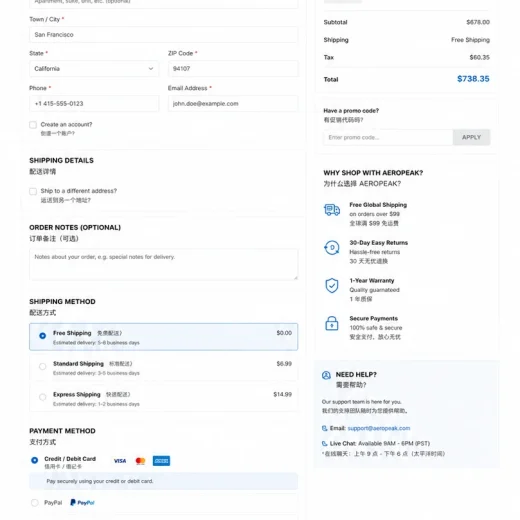This screenshot has height=520, width=520.
Task: Click the order notes text area
Action: pyautogui.click(x=164, y=264)
